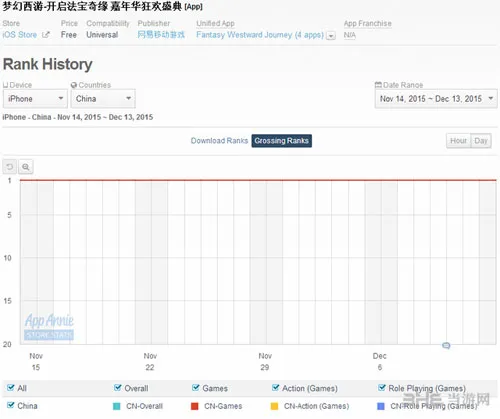Select the Grossing Ranks tab
The height and width of the screenshot is (419, 500).
point(281,141)
